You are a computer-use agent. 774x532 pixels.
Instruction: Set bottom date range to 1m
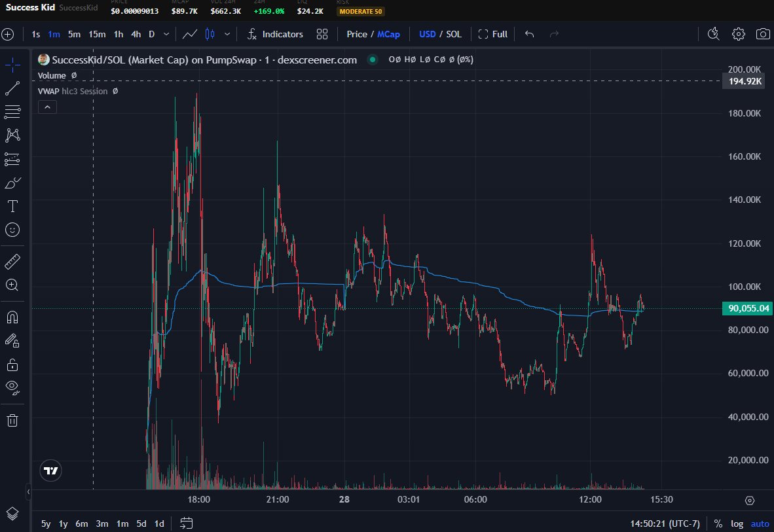pyautogui.click(x=122, y=523)
